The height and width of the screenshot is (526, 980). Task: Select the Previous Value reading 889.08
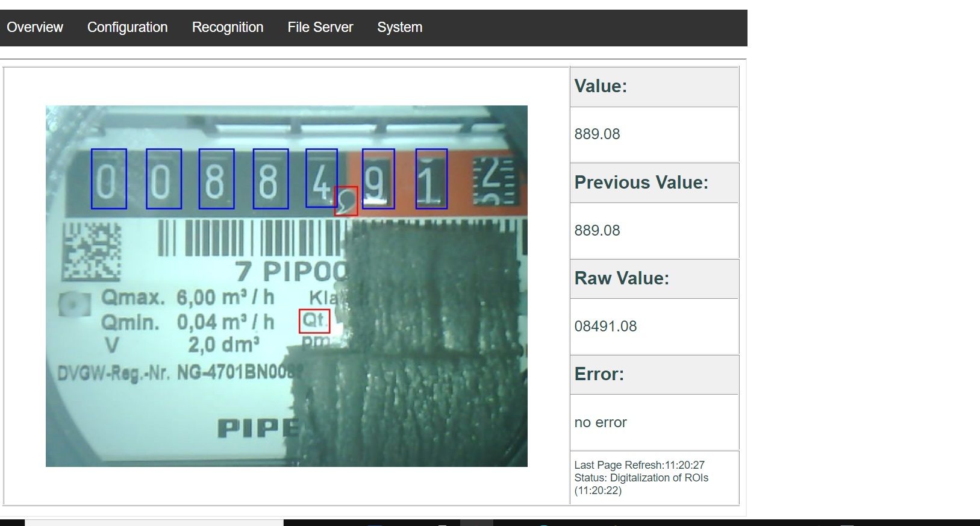click(597, 230)
